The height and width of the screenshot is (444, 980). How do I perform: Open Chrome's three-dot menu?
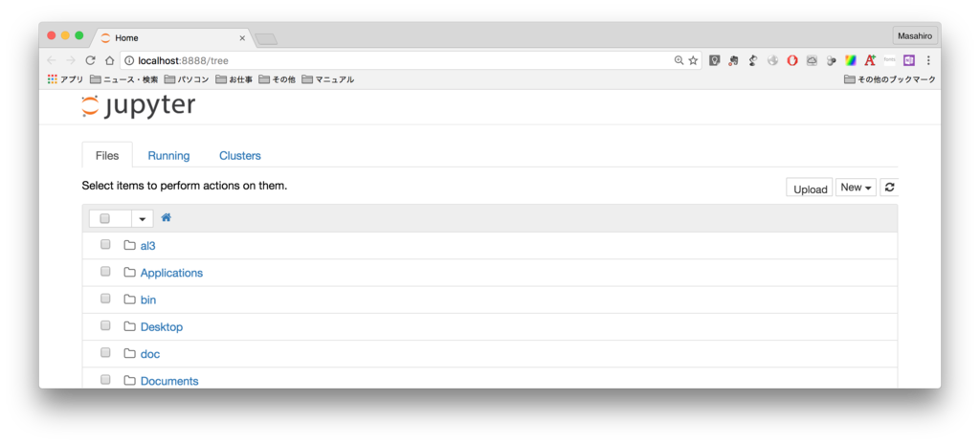tap(928, 60)
